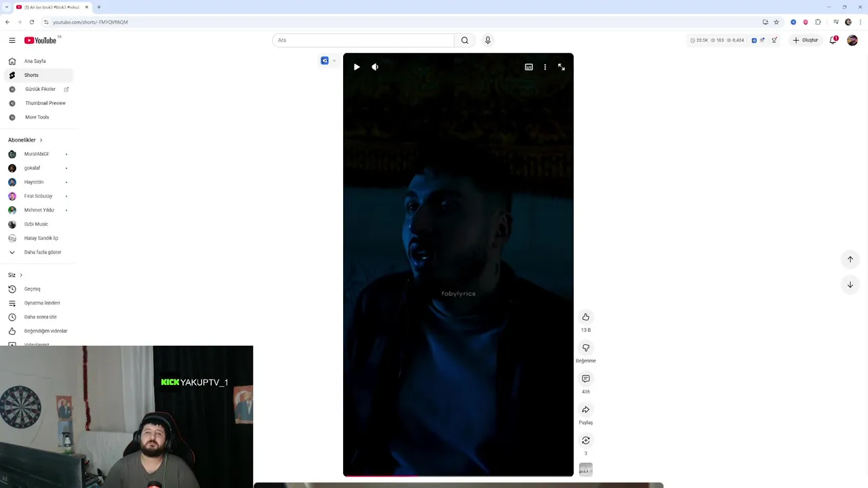The height and width of the screenshot is (488, 868).
Task: Click the trophy icon in stats bar
Action: click(774, 40)
